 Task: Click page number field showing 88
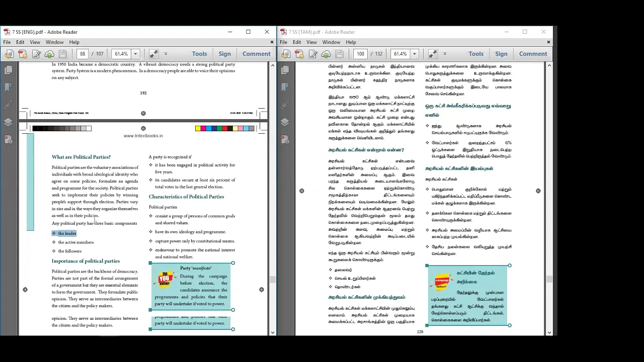click(x=83, y=54)
